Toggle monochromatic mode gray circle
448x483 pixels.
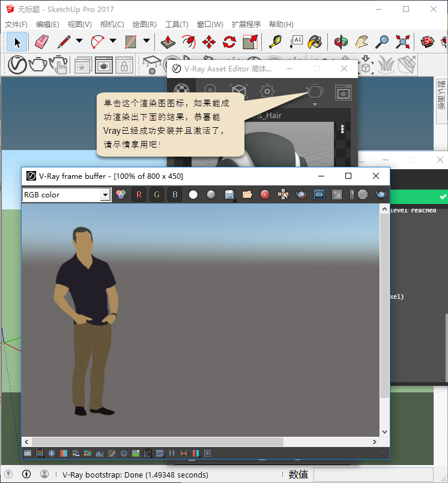point(211,194)
